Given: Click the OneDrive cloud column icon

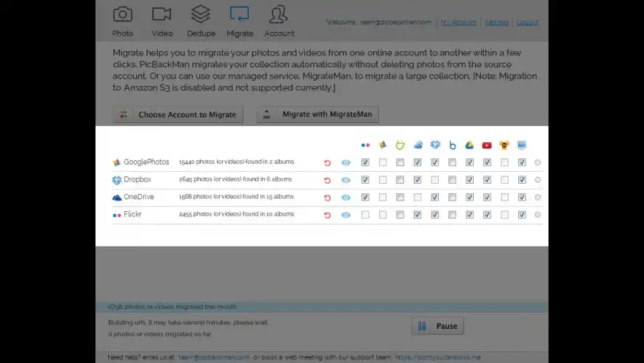Looking at the screenshot, I should [417, 144].
